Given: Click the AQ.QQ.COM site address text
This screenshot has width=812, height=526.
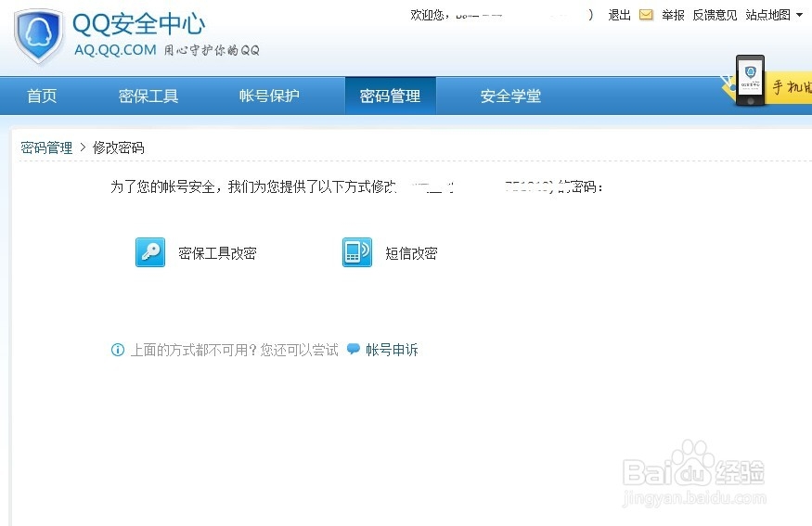Looking at the screenshot, I should [x=115, y=50].
